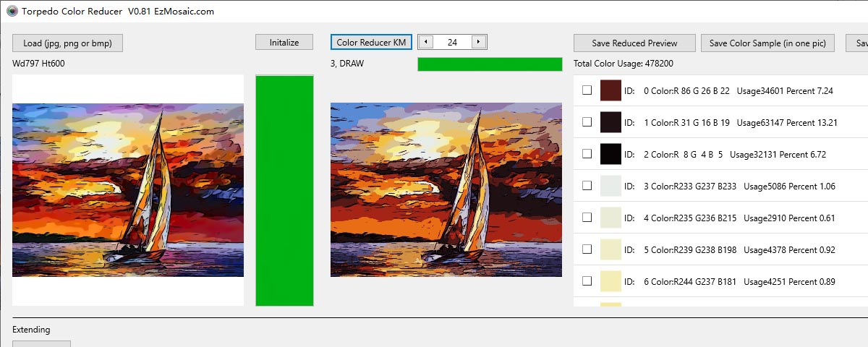Click the Initalize button

[284, 43]
